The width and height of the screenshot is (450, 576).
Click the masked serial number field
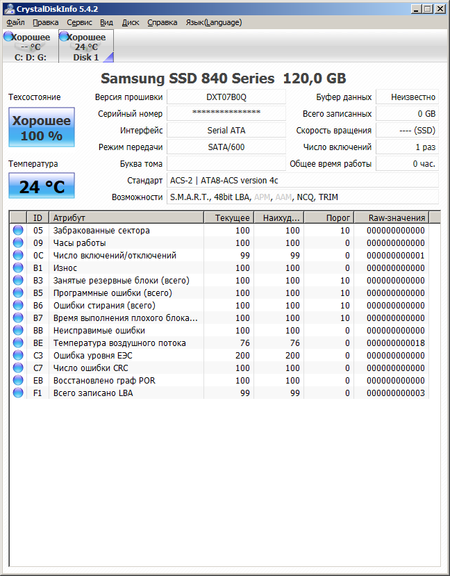(x=226, y=114)
